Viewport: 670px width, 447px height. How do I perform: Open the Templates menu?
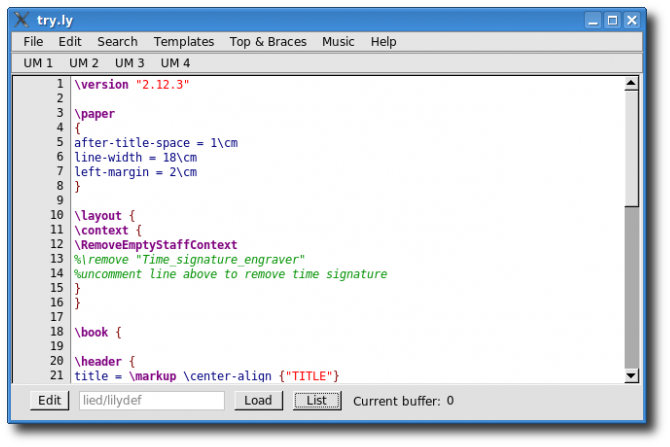pyautogui.click(x=184, y=41)
